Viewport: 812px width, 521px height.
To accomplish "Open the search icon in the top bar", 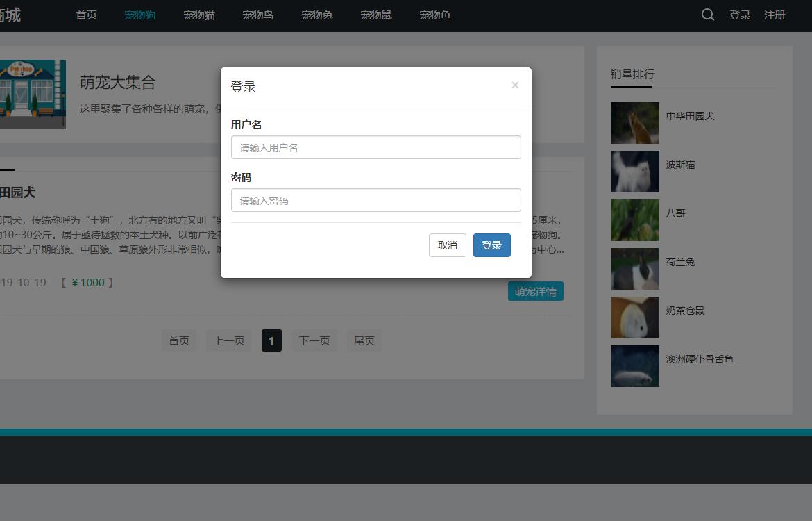I will pyautogui.click(x=707, y=15).
